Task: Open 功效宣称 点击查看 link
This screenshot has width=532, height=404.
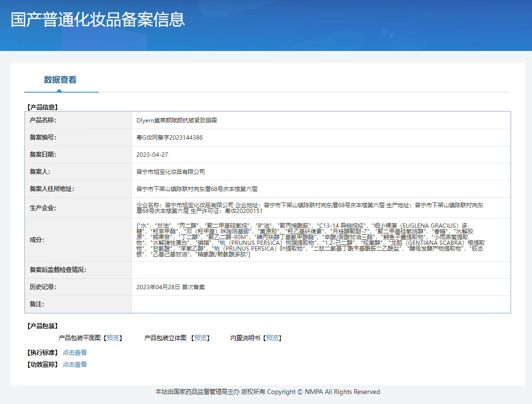Action: [x=75, y=364]
